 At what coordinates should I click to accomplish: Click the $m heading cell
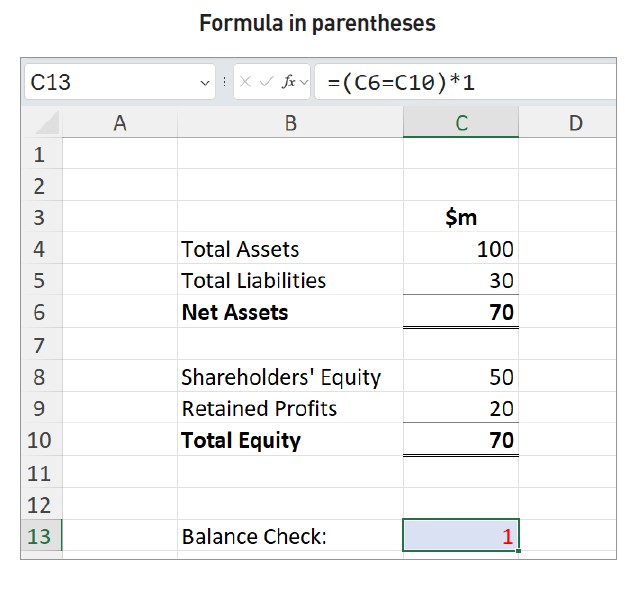(x=461, y=216)
